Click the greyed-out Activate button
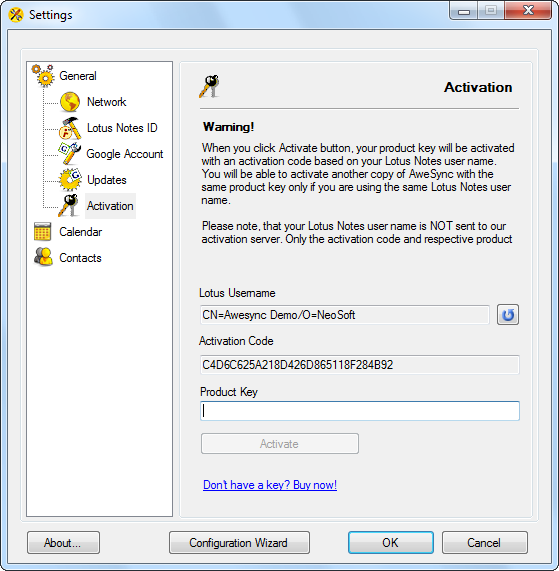The width and height of the screenshot is (559, 571). point(280,444)
